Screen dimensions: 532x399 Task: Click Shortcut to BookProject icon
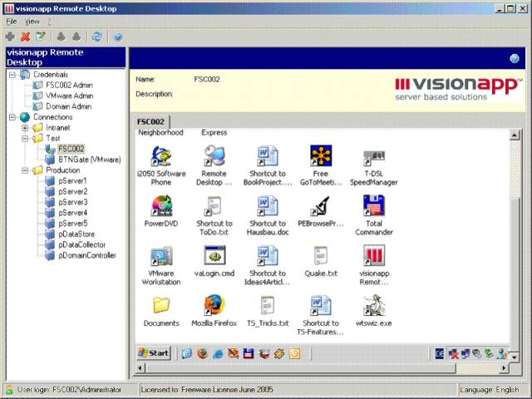click(x=268, y=155)
